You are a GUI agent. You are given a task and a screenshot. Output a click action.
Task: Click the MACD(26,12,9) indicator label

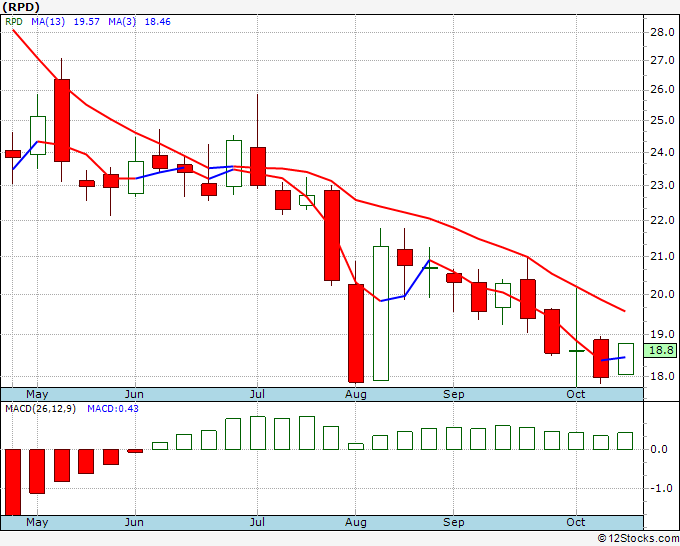pos(40,409)
